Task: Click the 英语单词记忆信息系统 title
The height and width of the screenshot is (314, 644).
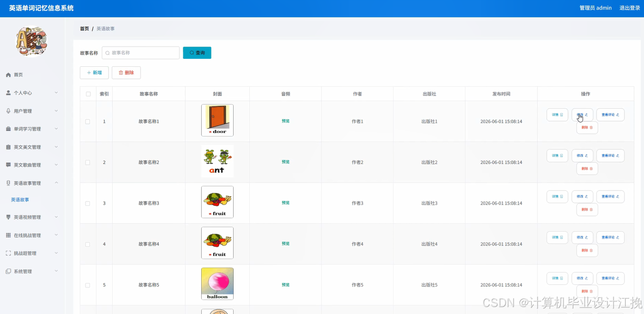Action: click(x=41, y=8)
